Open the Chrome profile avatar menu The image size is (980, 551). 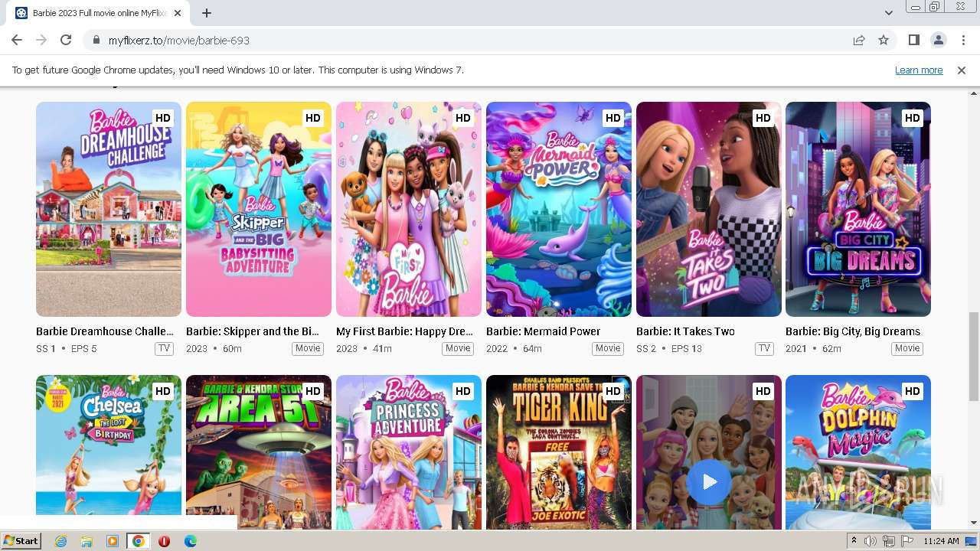938,40
